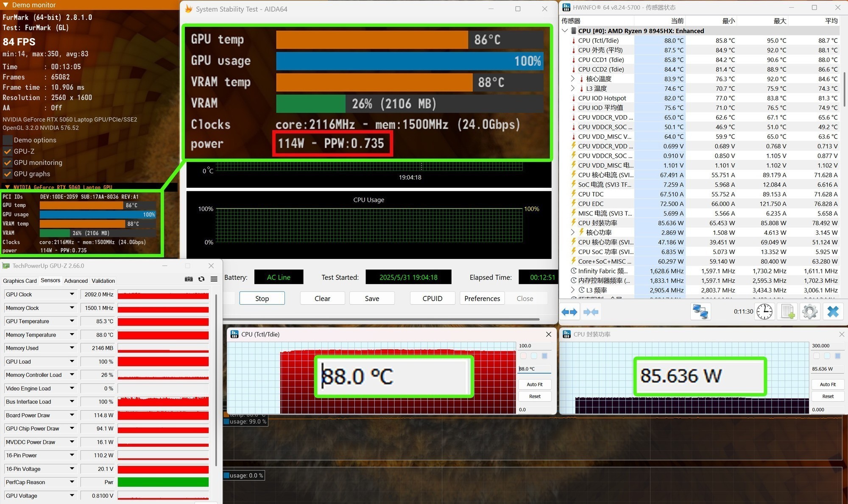Toggle the GPU monitoring checkbox

point(7,163)
